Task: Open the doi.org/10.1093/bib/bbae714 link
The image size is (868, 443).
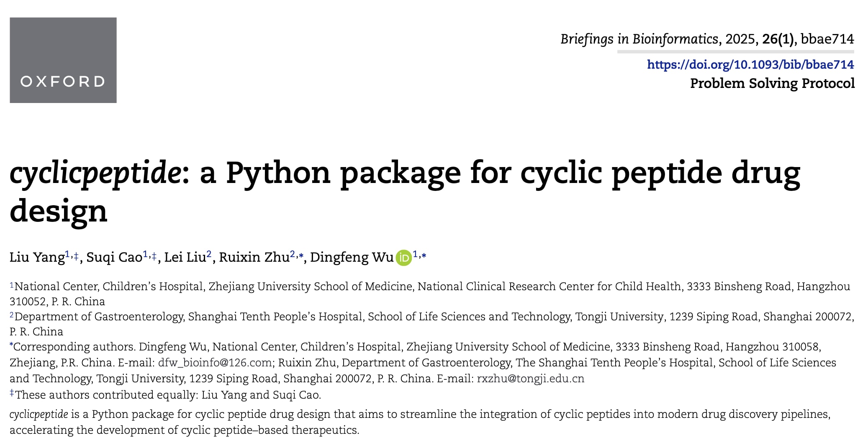Action: [x=750, y=64]
